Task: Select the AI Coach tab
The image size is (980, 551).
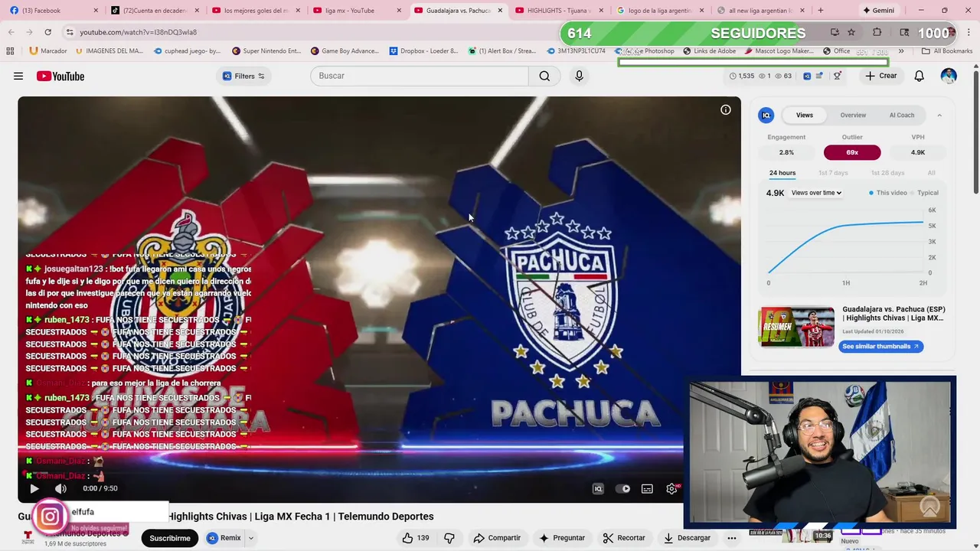Action: click(x=901, y=115)
